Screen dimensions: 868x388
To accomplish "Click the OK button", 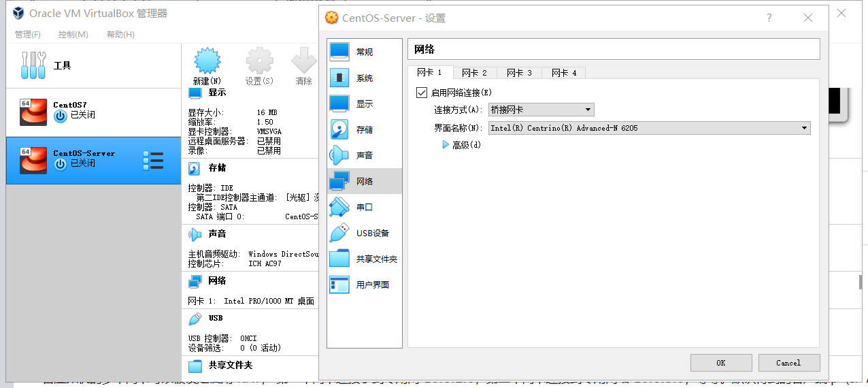I will point(720,363).
